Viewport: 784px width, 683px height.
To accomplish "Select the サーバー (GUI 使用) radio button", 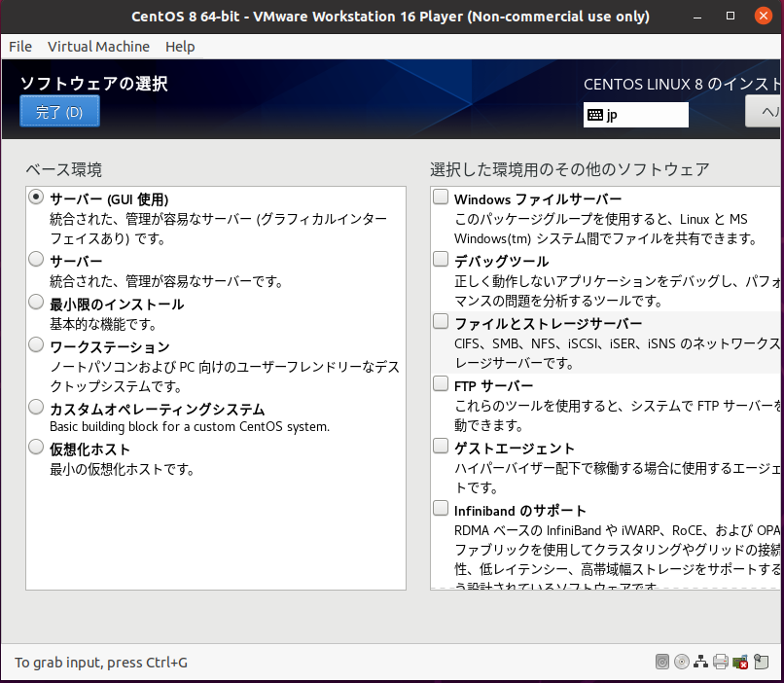I will [36, 198].
